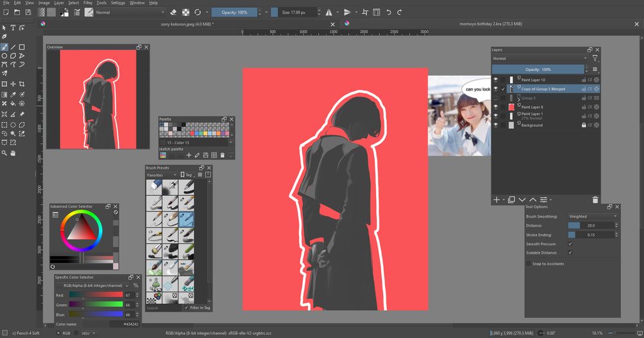Open the Filter menu

coord(87,3)
